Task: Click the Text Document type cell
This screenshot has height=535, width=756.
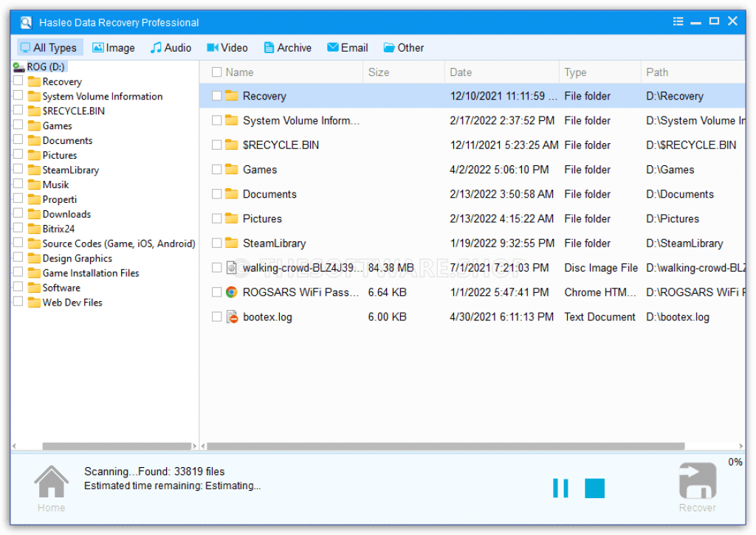Action: click(599, 317)
